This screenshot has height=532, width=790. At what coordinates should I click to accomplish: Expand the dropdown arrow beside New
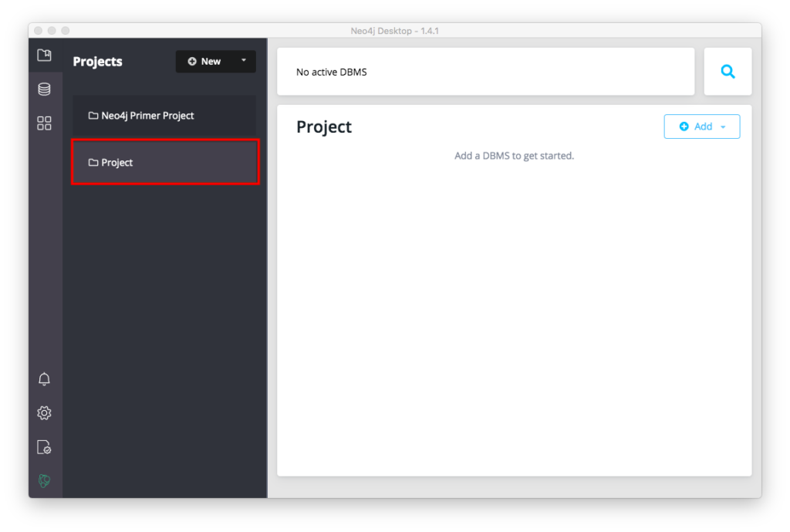click(244, 61)
